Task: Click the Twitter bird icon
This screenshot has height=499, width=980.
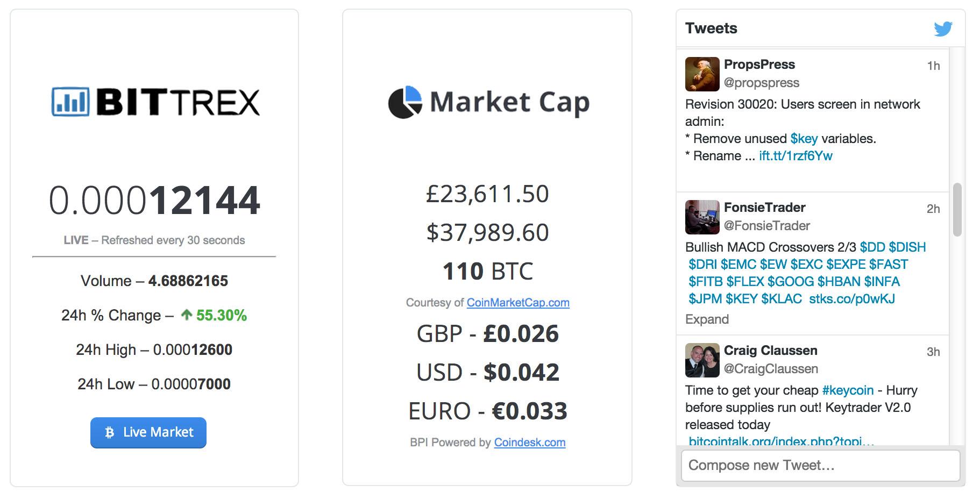Action: [x=943, y=28]
